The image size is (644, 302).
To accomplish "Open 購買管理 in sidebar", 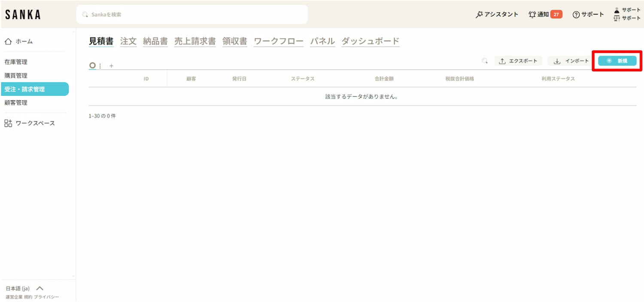I will pyautogui.click(x=16, y=76).
